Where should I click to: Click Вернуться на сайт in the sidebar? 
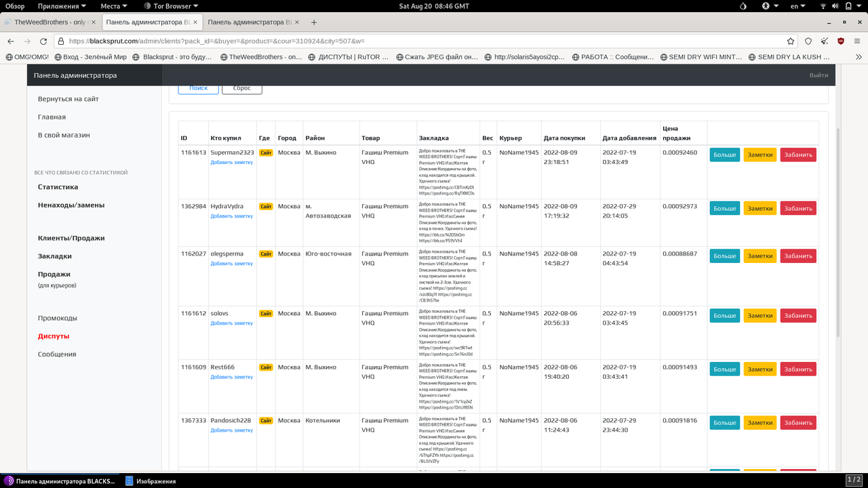[68, 99]
